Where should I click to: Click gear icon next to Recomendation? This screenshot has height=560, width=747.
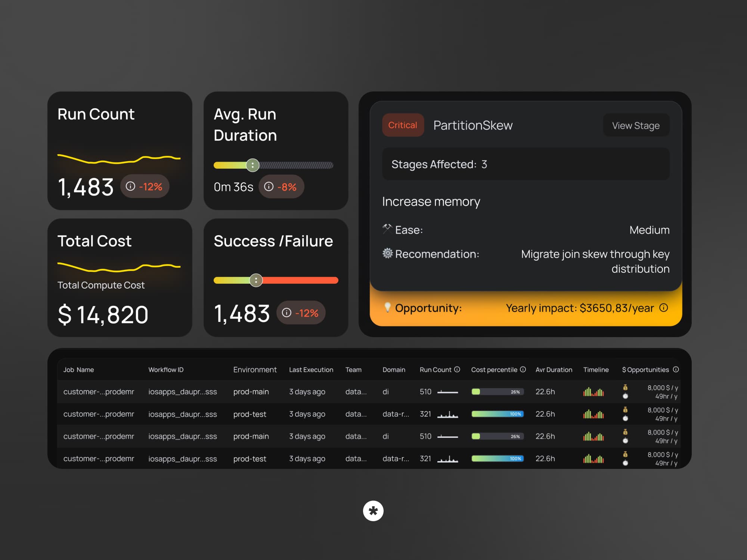click(x=388, y=253)
